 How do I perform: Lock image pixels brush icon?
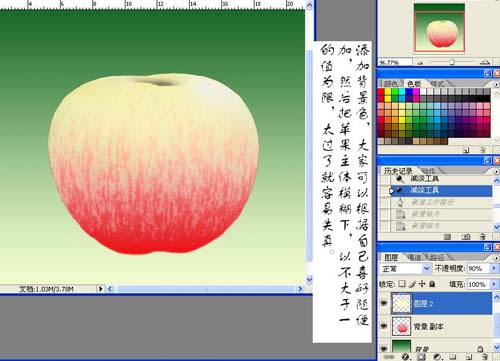click(x=412, y=284)
